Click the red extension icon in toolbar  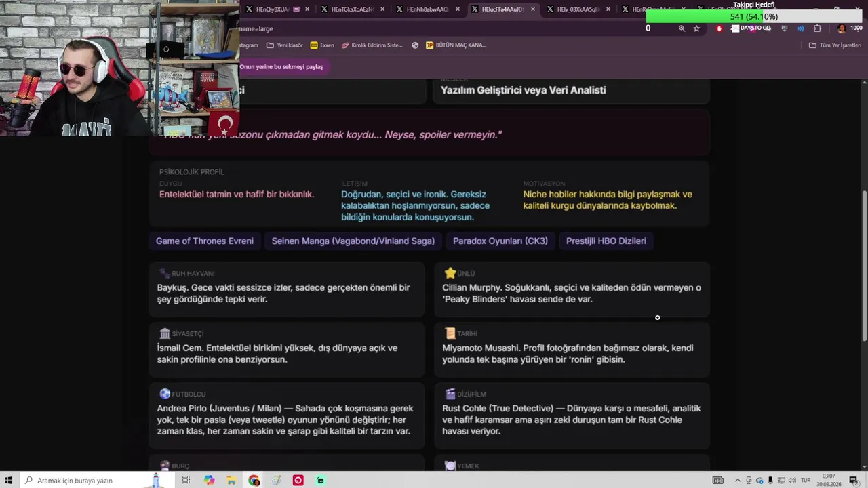click(x=719, y=28)
